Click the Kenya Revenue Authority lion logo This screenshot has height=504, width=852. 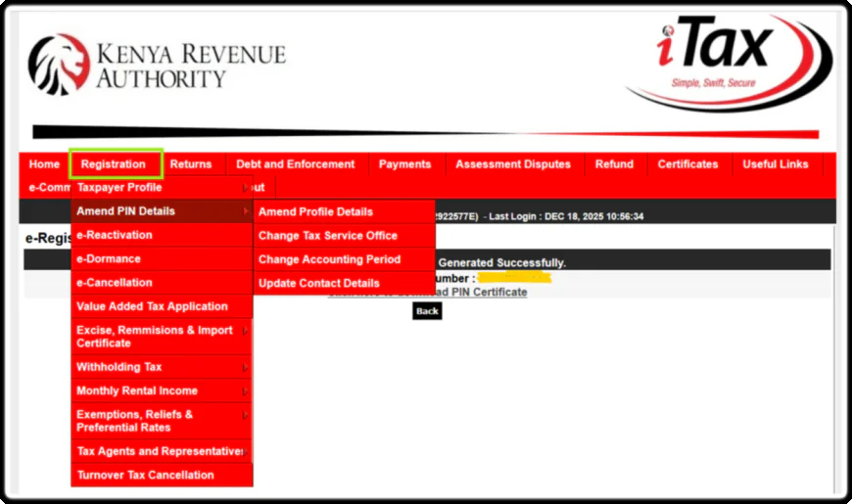pos(59,64)
